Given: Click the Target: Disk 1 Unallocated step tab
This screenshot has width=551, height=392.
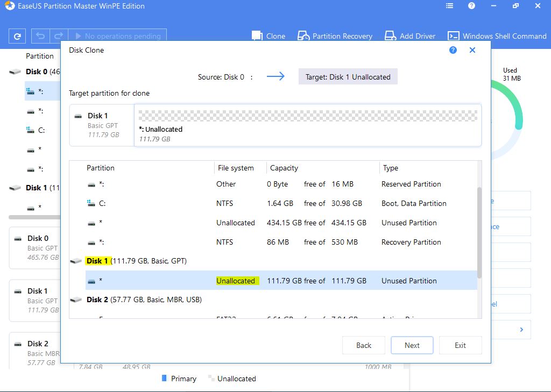Looking at the screenshot, I should tap(348, 77).
